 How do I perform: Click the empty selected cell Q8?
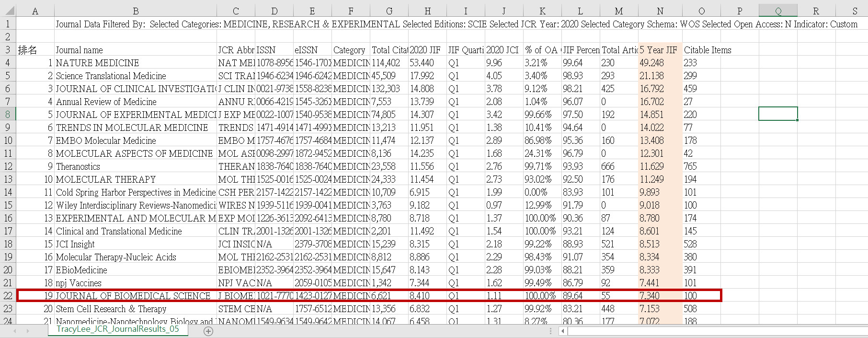point(778,114)
